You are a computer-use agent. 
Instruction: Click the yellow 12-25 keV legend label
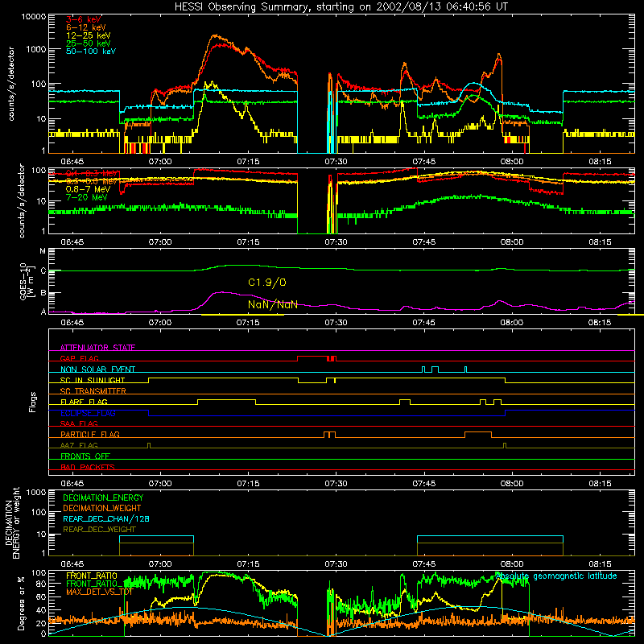point(89,35)
